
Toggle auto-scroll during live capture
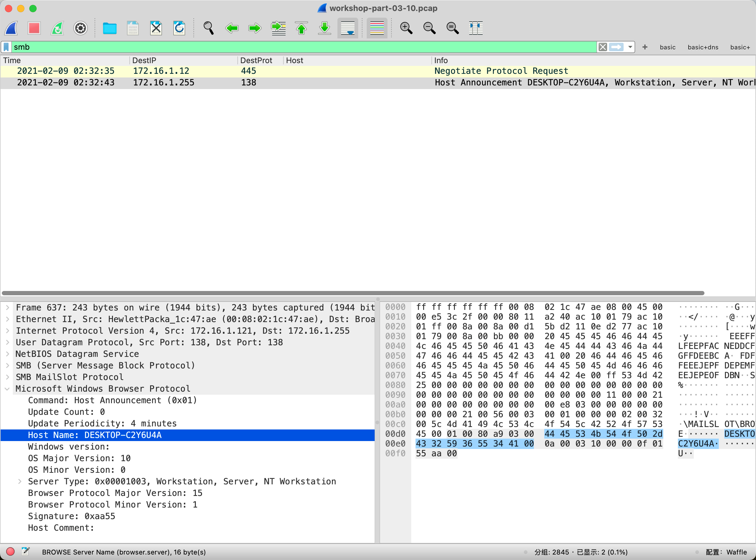[x=347, y=28]
